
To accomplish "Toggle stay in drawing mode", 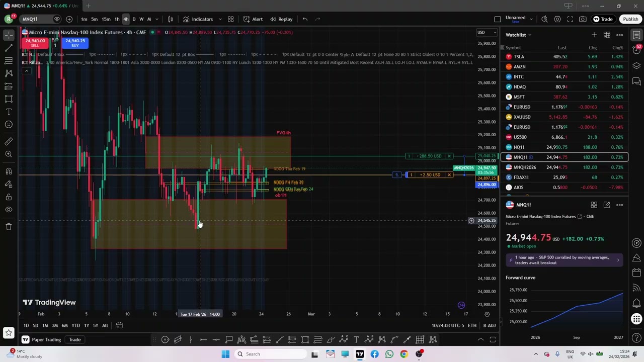I will pyautogui.click(x=9, y=184).
